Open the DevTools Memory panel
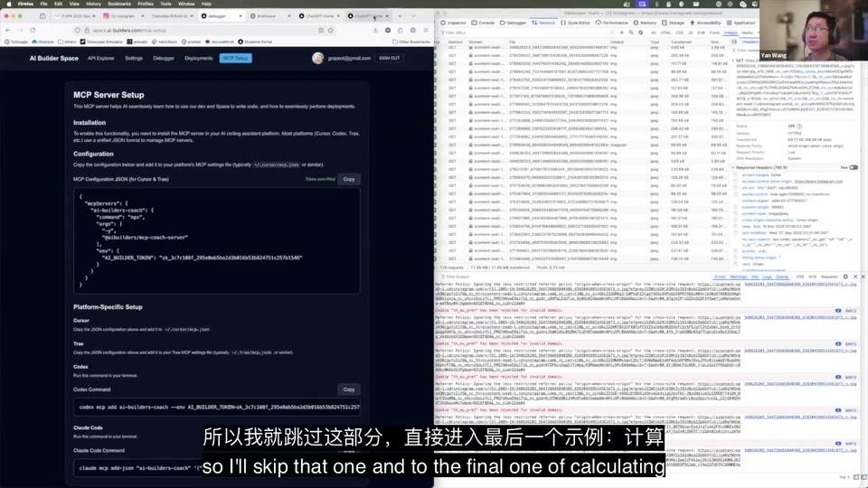Image resolution: width=868 pixels, height=488 pixels. [645, 23]
